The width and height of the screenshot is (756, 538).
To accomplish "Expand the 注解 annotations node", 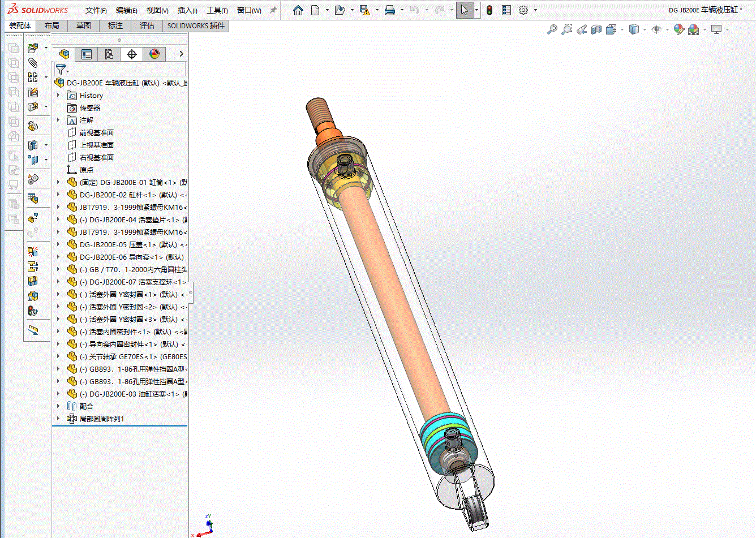I will pos(58,120).
